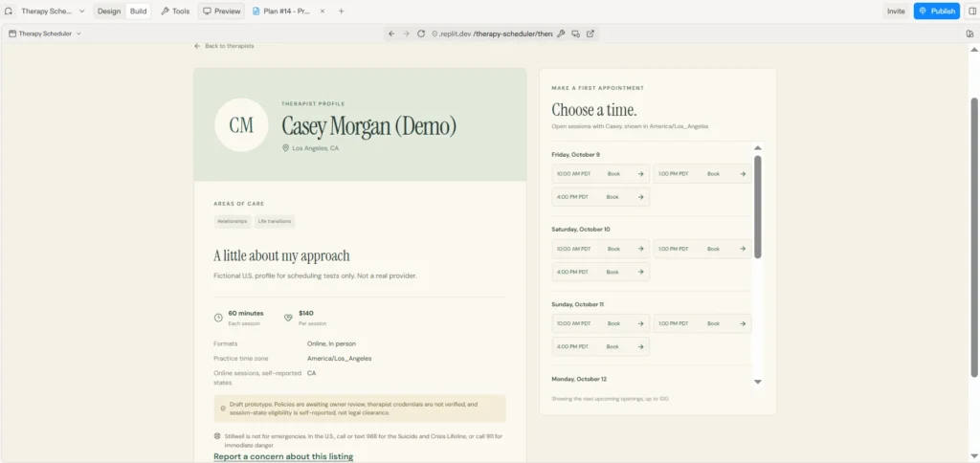Click the Invite button
The width and height of the screenshot is (980, 463).
[x=896, y=11]
